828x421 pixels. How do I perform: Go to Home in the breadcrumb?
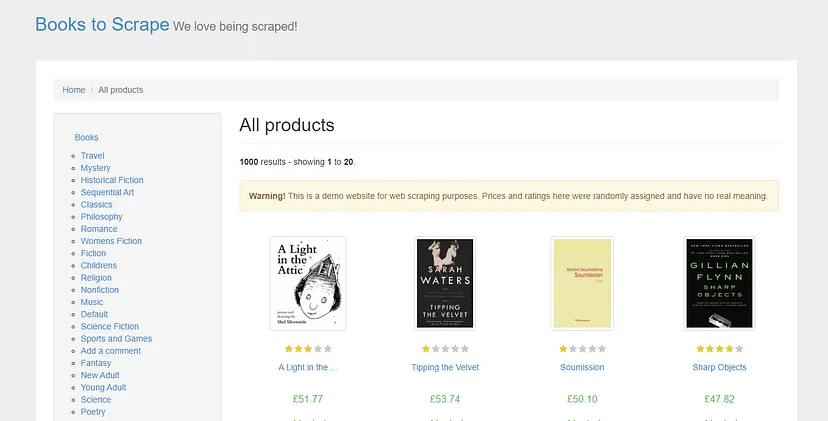[74, 90]
